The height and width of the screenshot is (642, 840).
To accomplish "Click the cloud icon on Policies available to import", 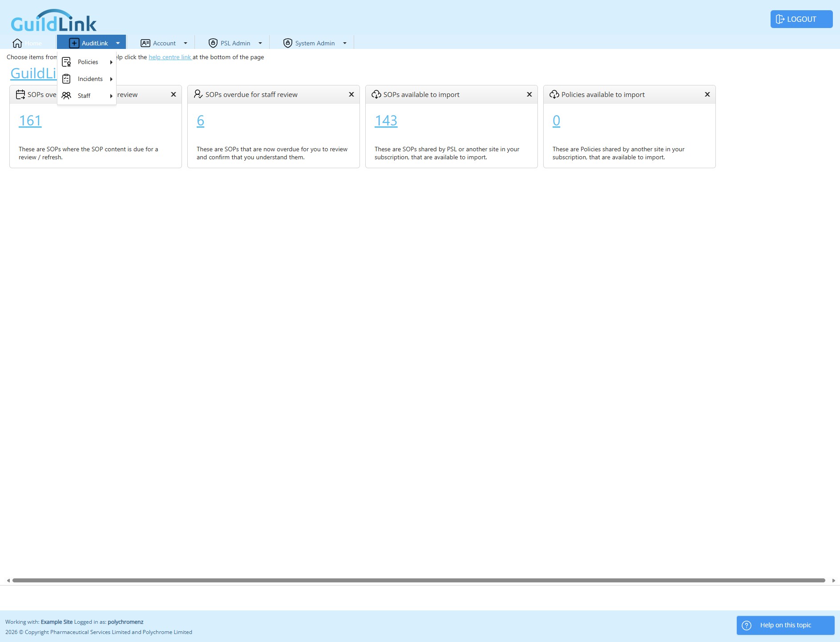I will pos(554,94).
